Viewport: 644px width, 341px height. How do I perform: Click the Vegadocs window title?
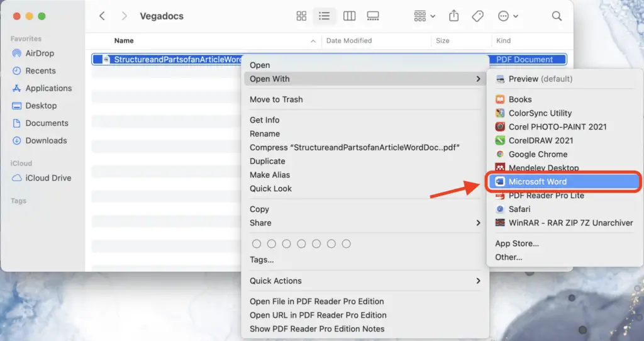point(162,16)
